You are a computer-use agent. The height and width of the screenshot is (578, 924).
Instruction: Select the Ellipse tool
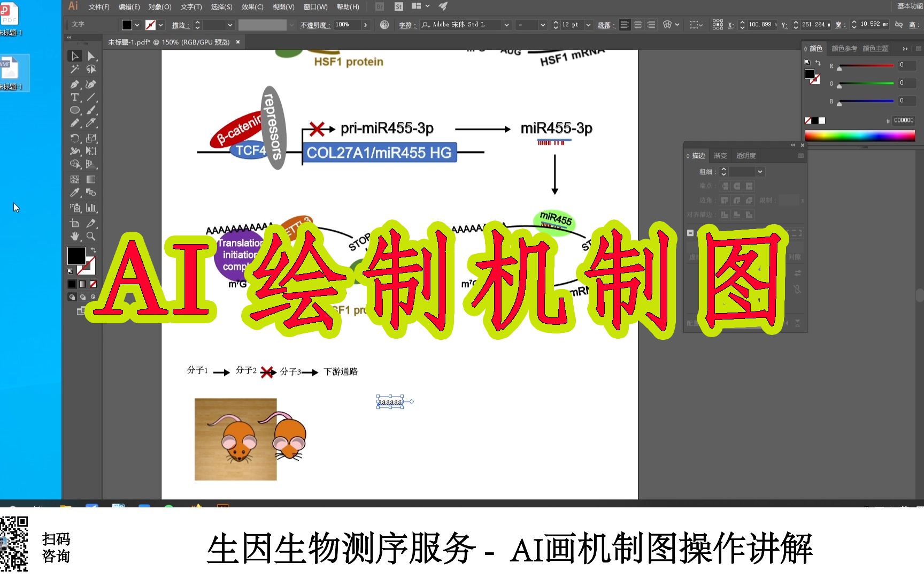[75, 110]
